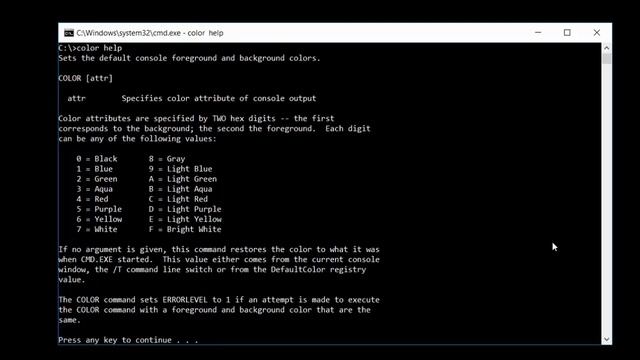Click the cmd.exe icon in title bar
Image resolution: width=640 pixels, height=360 pixels.
69,33
